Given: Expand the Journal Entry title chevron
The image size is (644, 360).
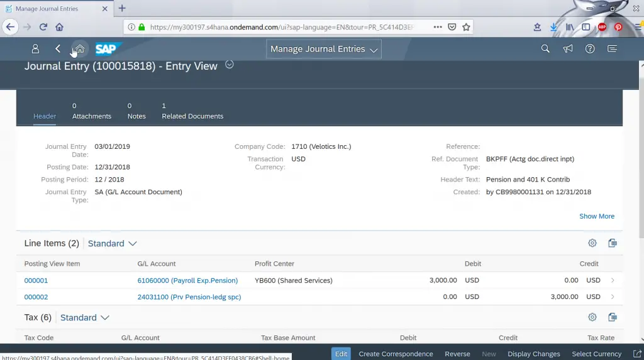Looking at the screenshot, I should point(230,64).
